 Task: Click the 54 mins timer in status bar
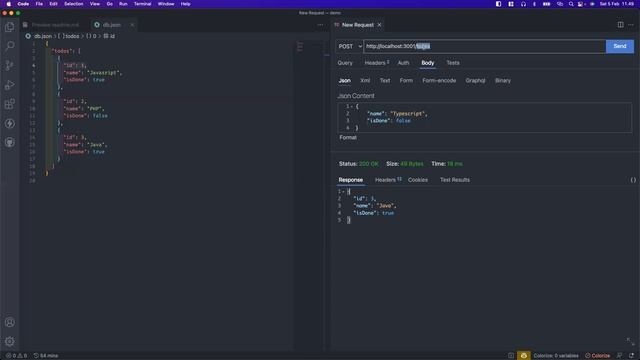pos(46,356)
